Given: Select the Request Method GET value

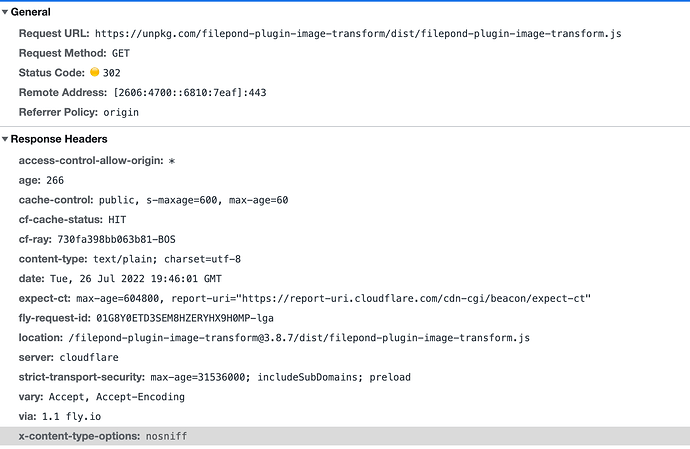Looking at the screenshot, I should 121,54.
